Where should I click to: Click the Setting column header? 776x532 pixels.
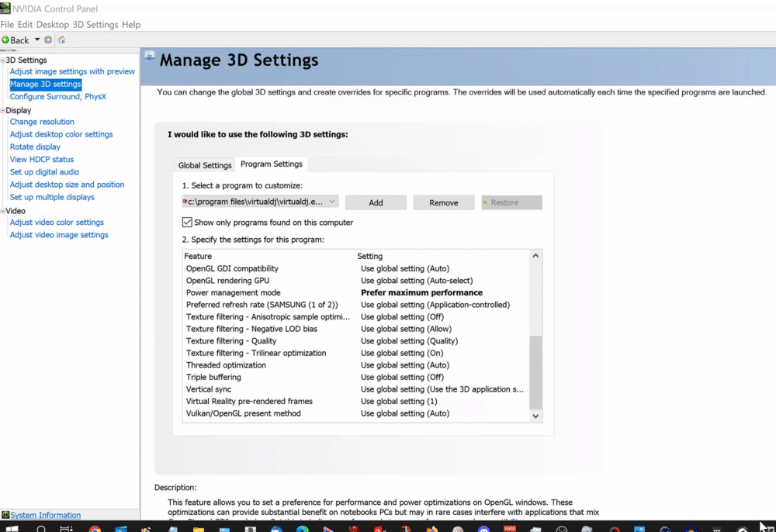click(369, 256)
